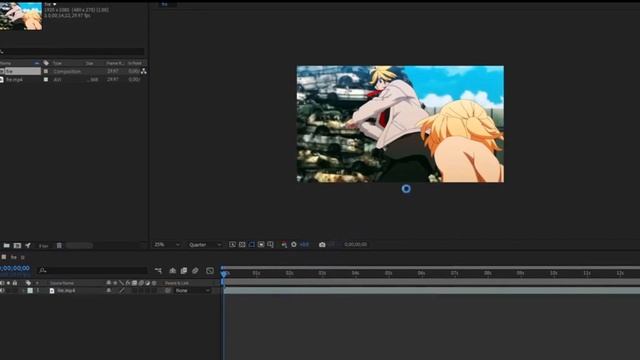Toggle Hide Shy Layers switch in timeline
This screenshot has width=640, height=360.
point(173,271)
